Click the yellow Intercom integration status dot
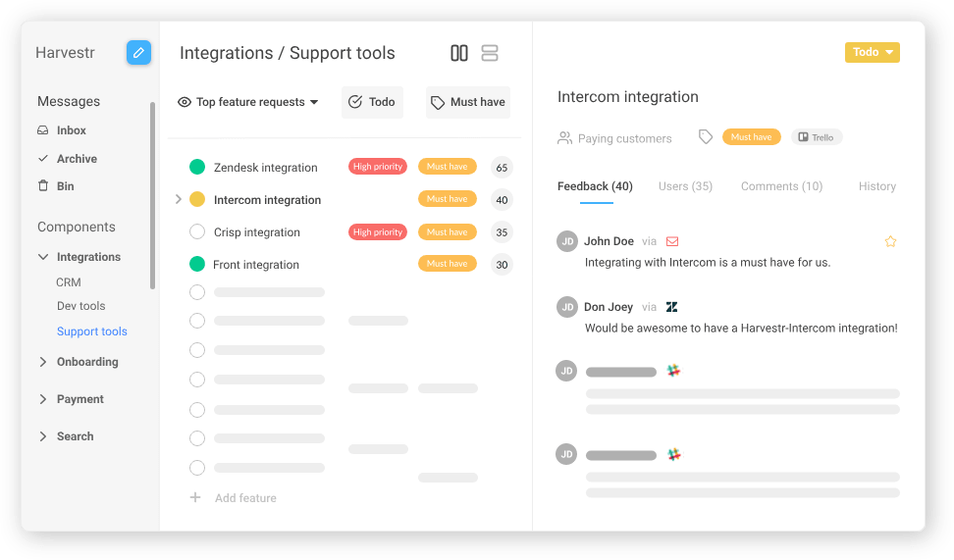Screen dimensions: 954x560 tap(197, 199)
